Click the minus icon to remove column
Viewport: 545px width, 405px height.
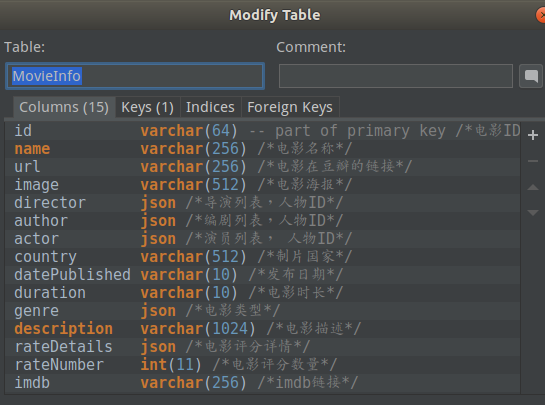(532, 161)
